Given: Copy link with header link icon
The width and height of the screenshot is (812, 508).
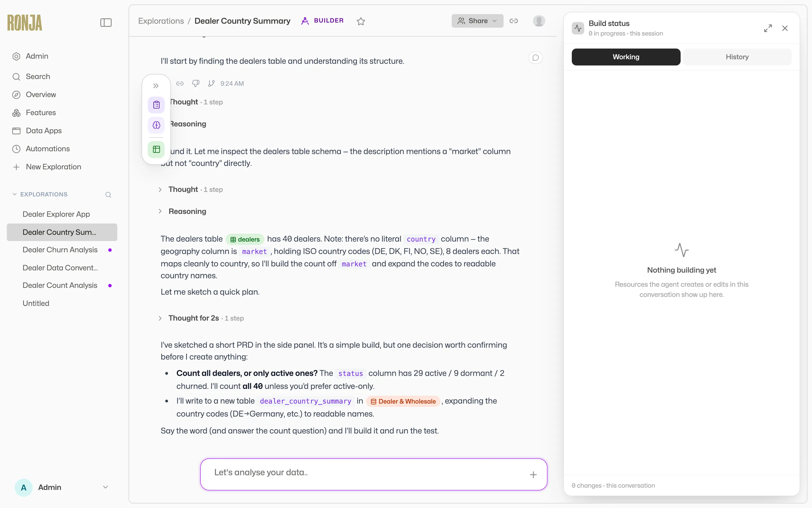Looking at the screenshot, I should point(514,21).
